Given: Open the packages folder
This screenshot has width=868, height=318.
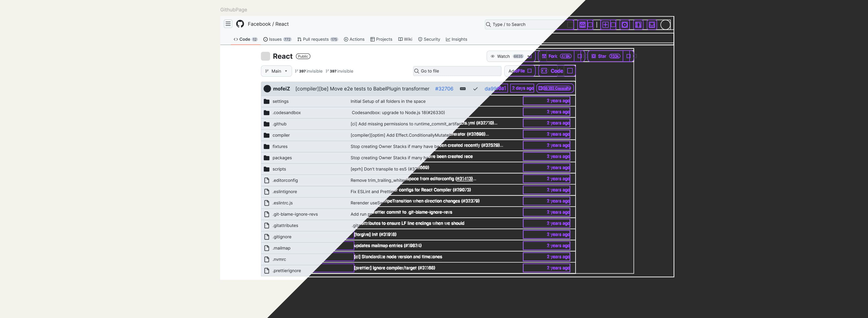Looking at the screenshot, I should (x=282, y=158).
